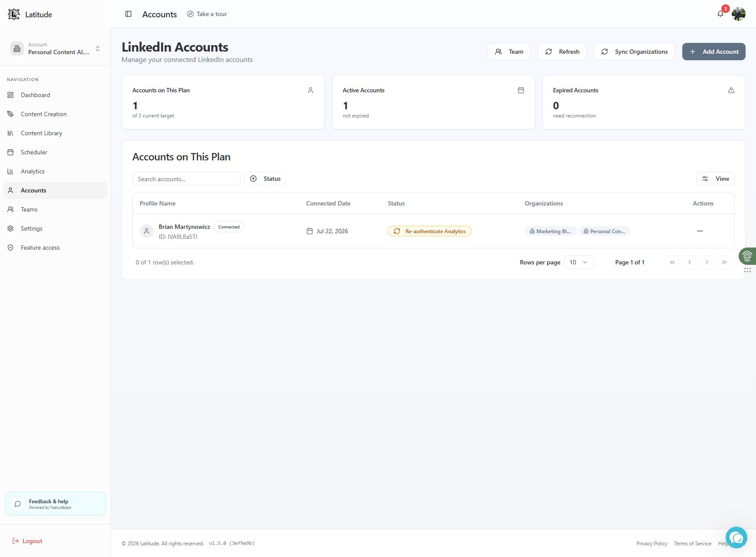
Task: Open the chat support bubble
Action: click(x=736, y=537)
